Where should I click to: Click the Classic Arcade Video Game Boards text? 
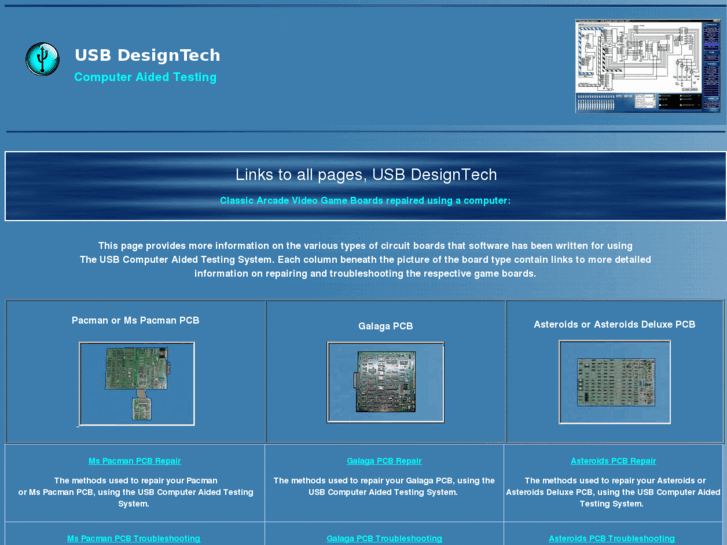pyautogui.click(x=365, y=201)
